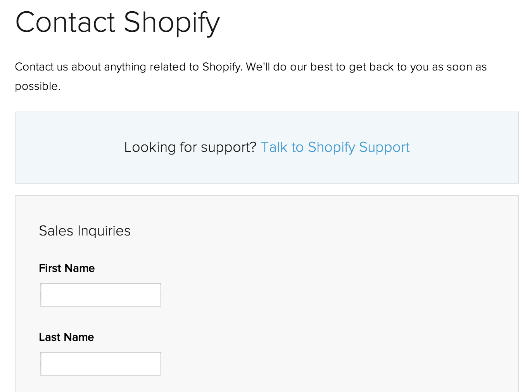Click the "Looking for support?" text

190,147
